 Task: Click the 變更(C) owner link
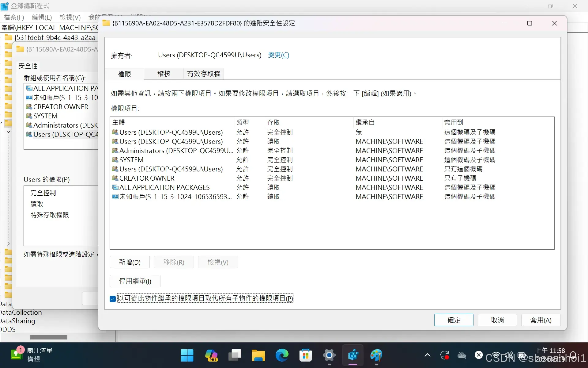click(x=278, y=55)
